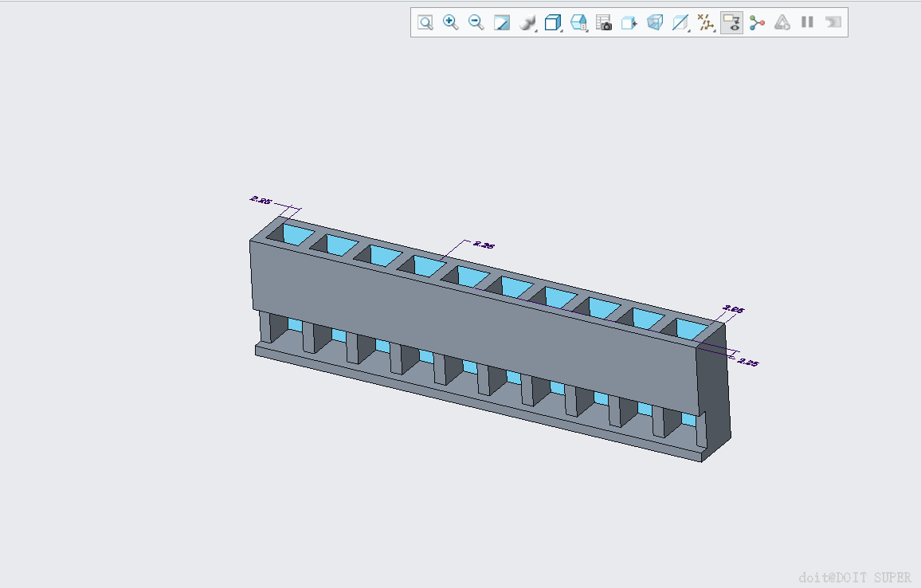The height and width of the screenshot is (588, 921).
Task: Toggle the perspective view box icon
Action: click(x=655, y=23)
